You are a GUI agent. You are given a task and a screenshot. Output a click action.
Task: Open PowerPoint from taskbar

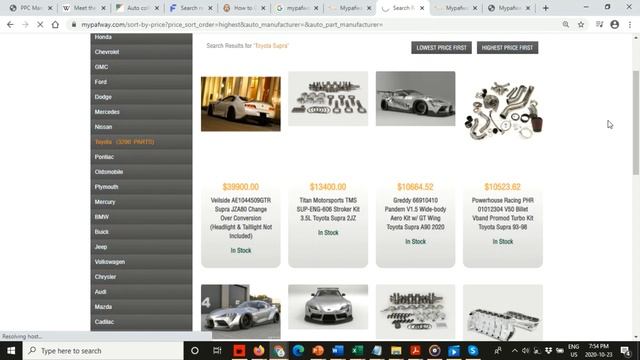pos(318,351)
